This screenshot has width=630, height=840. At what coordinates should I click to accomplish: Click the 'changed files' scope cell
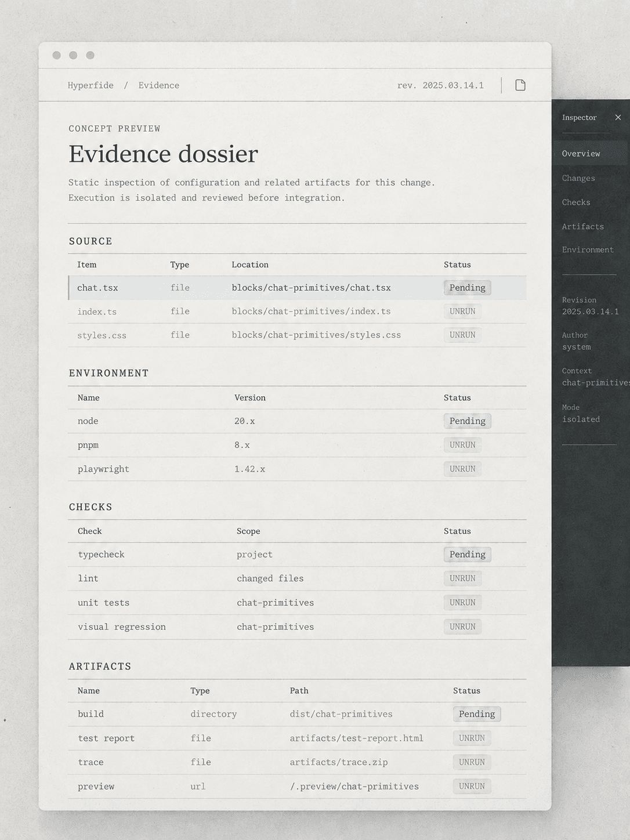(270, 578)
